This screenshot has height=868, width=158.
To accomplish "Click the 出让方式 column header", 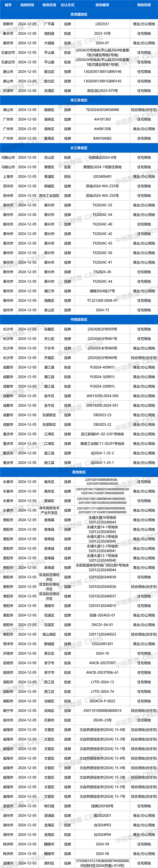I will (x=68, y=5).
